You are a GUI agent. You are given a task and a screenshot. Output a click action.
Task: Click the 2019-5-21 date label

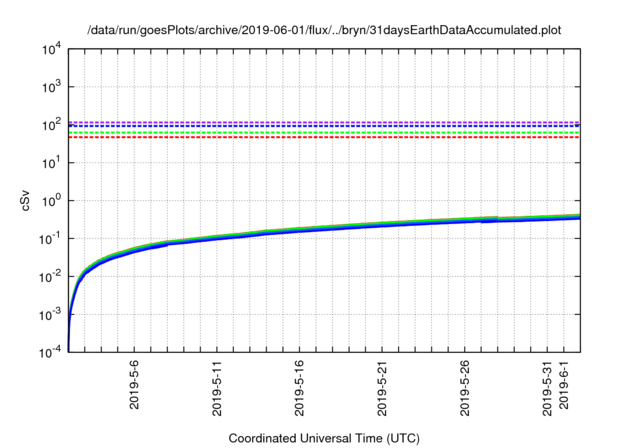click(382, 388)
